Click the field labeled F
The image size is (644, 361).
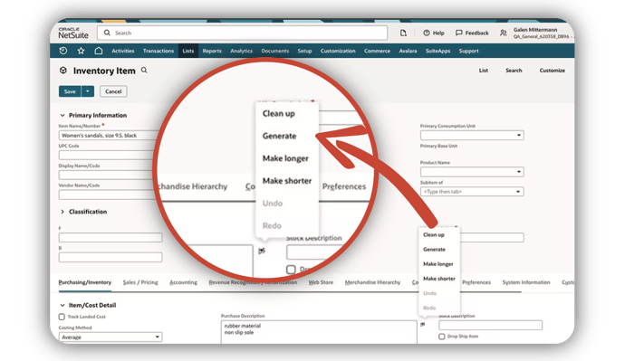click(x=111, y=238)
